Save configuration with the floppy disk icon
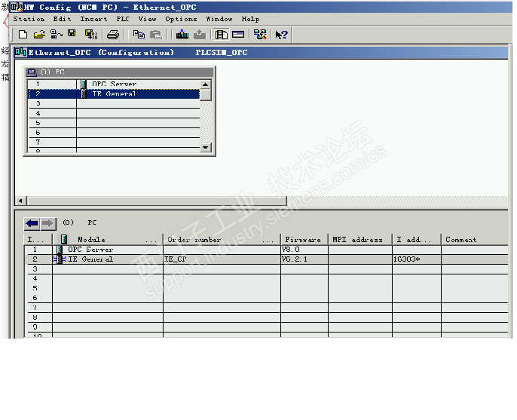Image resolution: width=517 pixels, height=420 pixels. tap(72, 33)
